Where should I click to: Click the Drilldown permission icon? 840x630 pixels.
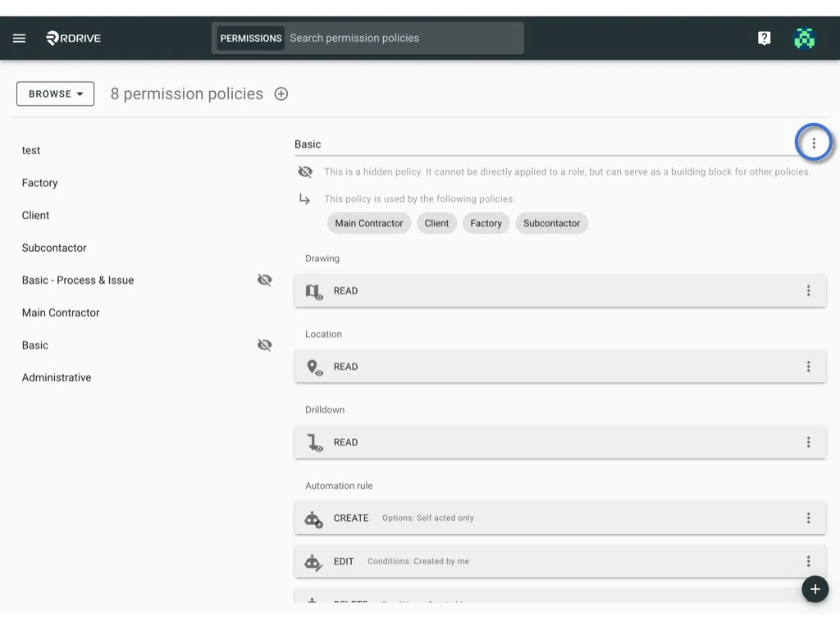coord(314,442)
